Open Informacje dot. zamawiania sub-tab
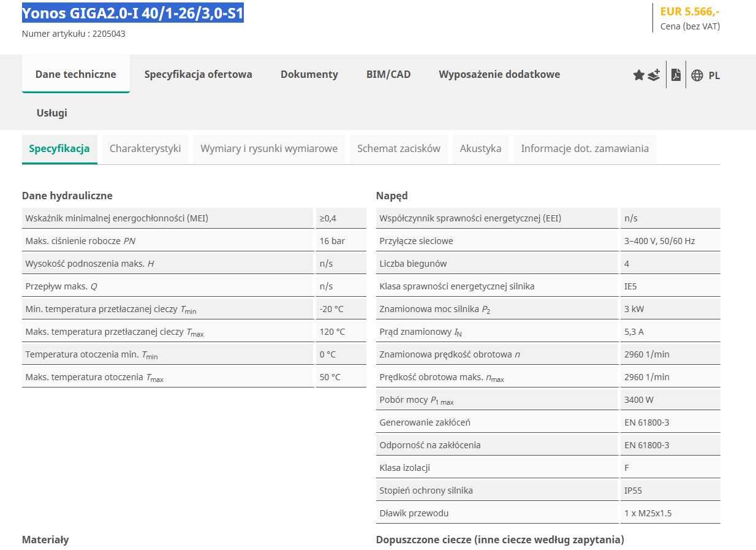The image size is (756, 550). coord(585,149)
